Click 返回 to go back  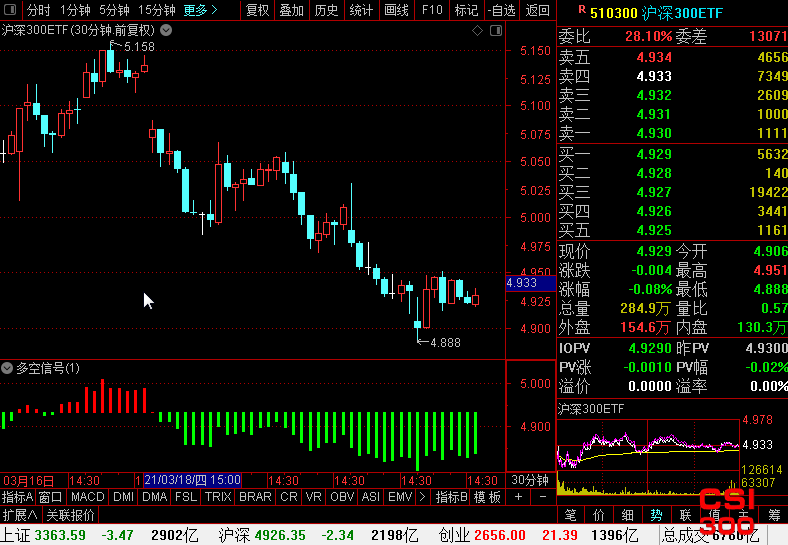click(537, 10)
